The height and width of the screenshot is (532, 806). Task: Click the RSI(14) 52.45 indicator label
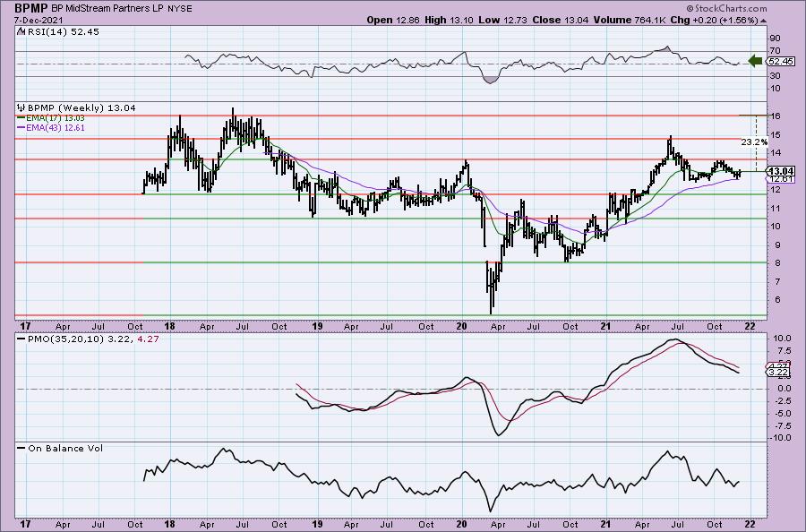click(57, 32)
